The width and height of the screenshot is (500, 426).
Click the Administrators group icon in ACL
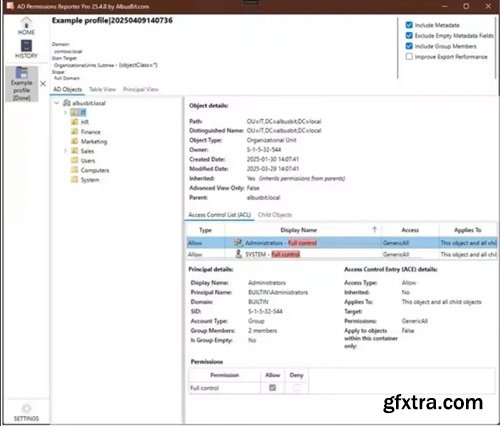[x=238, y=243]
